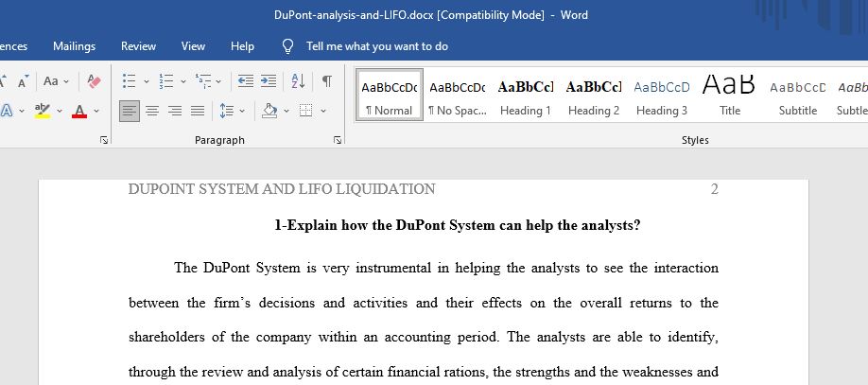The width and height of the screenshot is (868, 385).
Task: Click 'Tell me what you want to do' box
Action: coord(377,46)
